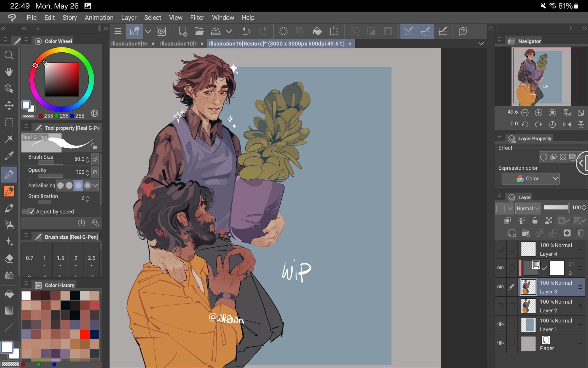The image size is (588, 368).
Task: Select the Hand move tool
Action: 9,72
